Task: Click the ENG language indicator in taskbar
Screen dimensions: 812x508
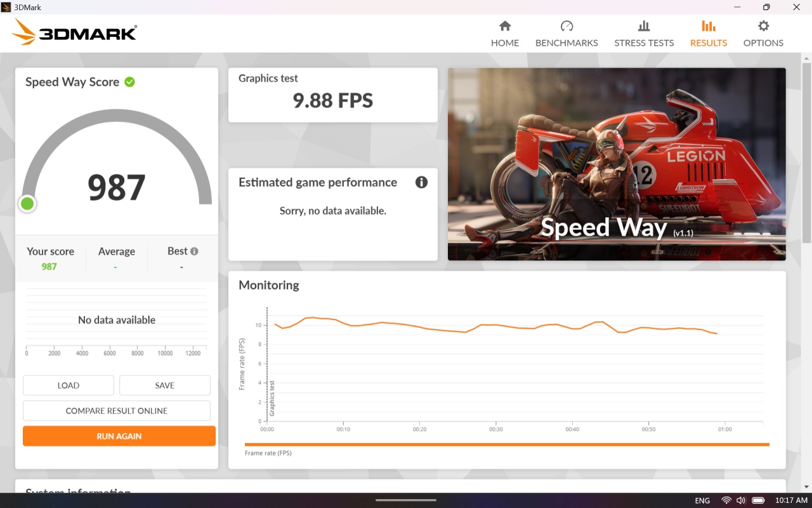Action: click(x=702, y=500)
